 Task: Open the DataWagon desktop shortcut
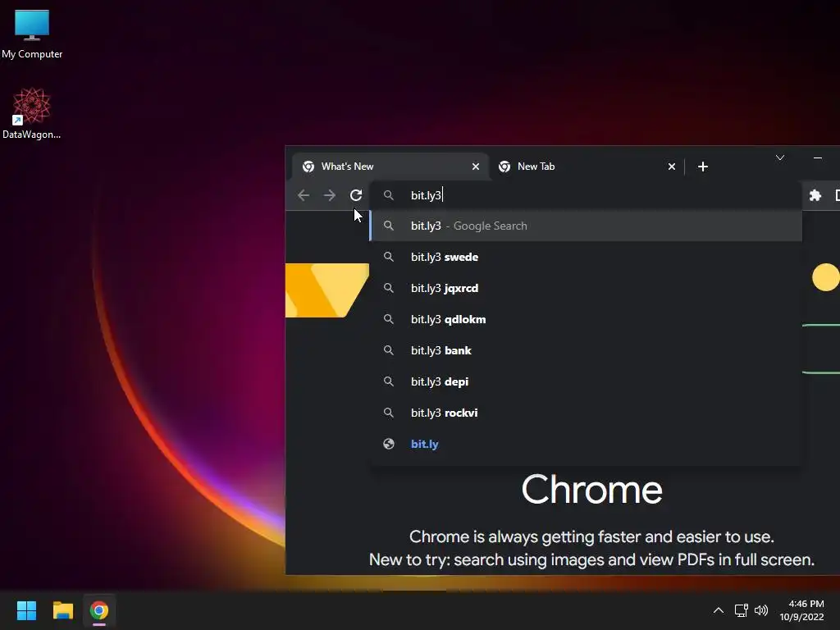[x=32, y=113]
